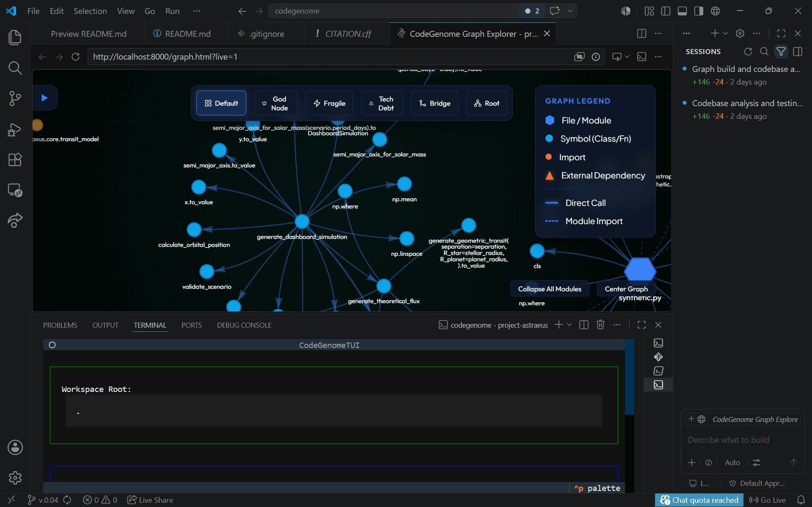Open the Remote Explorer view

(15, 190)
